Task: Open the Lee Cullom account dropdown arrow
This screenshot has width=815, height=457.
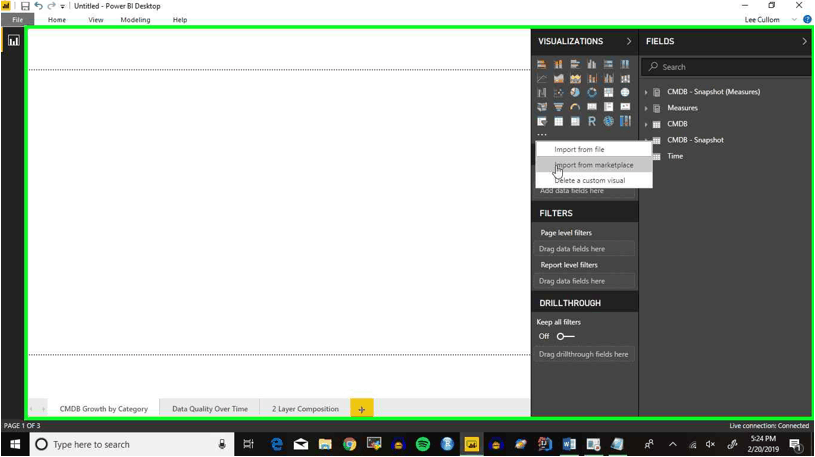Action: click(794, 20)
